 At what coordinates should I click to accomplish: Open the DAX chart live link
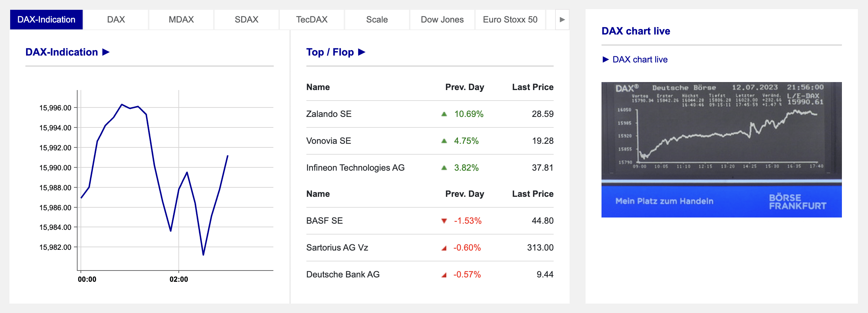pyautogui.click(x=640, y=60)
